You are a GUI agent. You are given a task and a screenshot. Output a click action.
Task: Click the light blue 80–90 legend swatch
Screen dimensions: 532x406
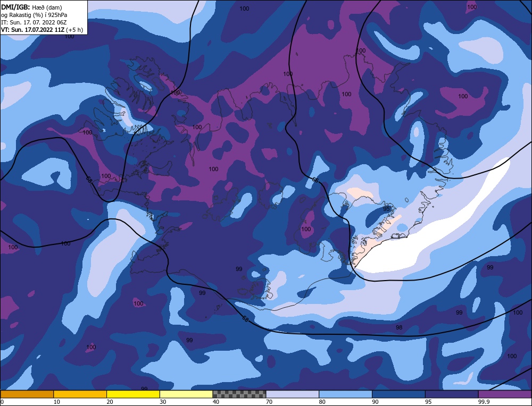coord(345,394)
